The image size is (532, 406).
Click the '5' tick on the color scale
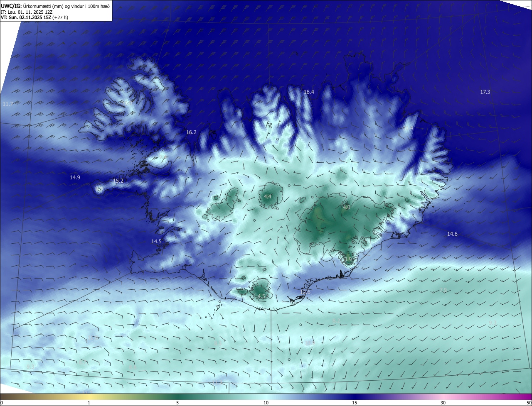click(x=177, y=403)
